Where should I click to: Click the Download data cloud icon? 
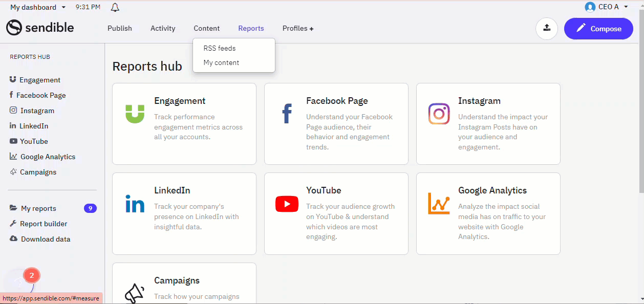tap(13, 239)
